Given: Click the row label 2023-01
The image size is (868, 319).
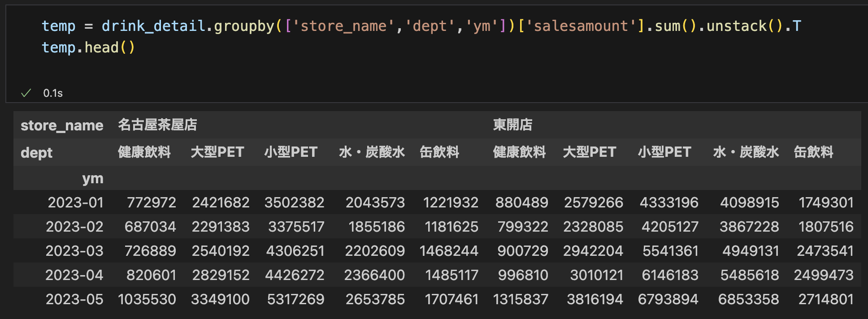Looking at the screenshot, I should tap(76, 203).
